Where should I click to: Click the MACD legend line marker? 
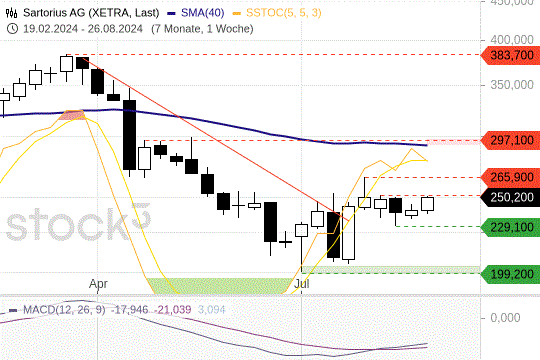13,310
